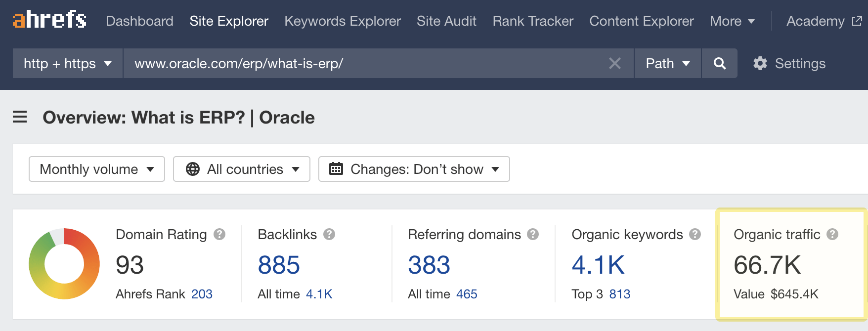Open the Path mode dropdown
Viewport: 868px width, 331px height.
(667, 63)
